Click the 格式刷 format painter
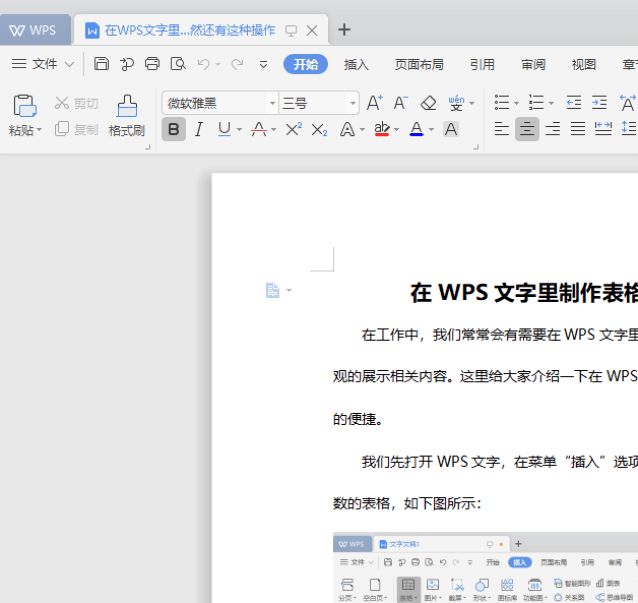638x603 pixels. pyautogui.click(x=127, y=116)
